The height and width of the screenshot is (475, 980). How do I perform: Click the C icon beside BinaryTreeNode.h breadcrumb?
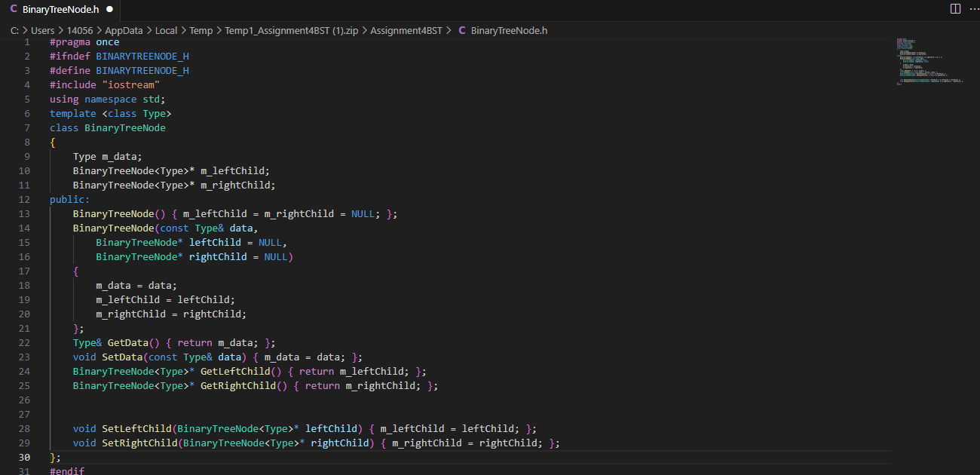tap(461, 30)
